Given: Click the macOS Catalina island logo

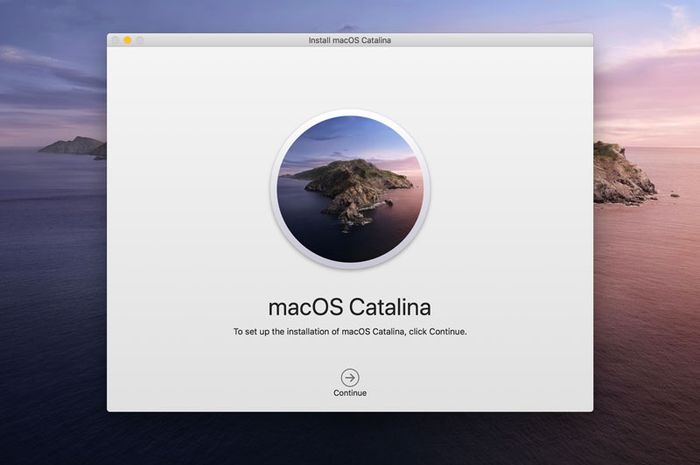Looking at the screenshot, I should pyautogui.click(x=350, y=189).
